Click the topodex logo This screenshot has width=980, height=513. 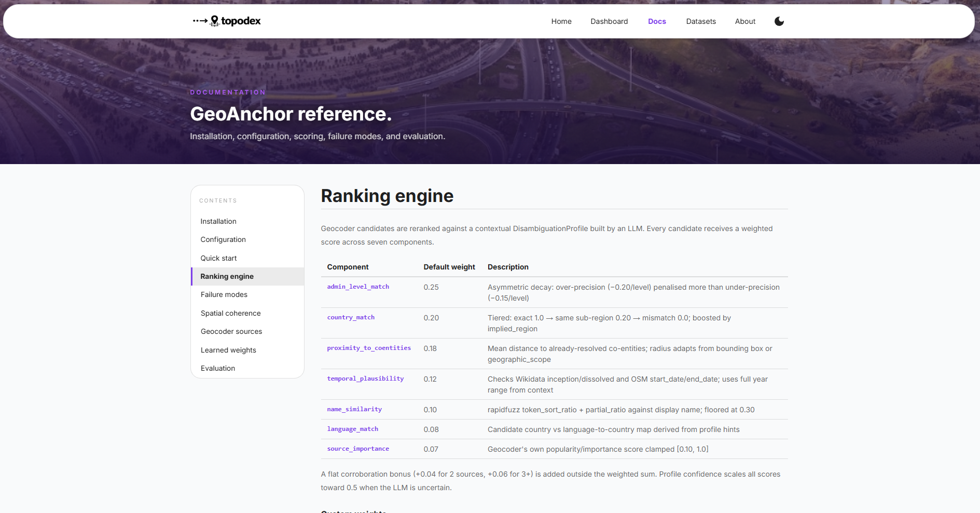[x=227, y=21]
